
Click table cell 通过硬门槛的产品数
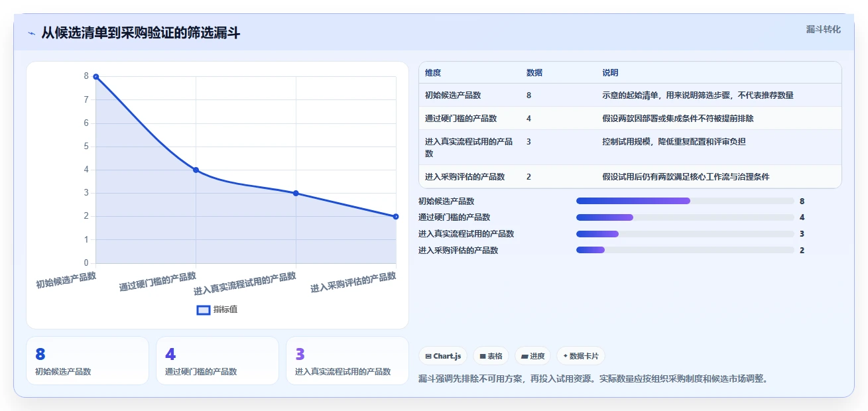click(x=461, y=119)
